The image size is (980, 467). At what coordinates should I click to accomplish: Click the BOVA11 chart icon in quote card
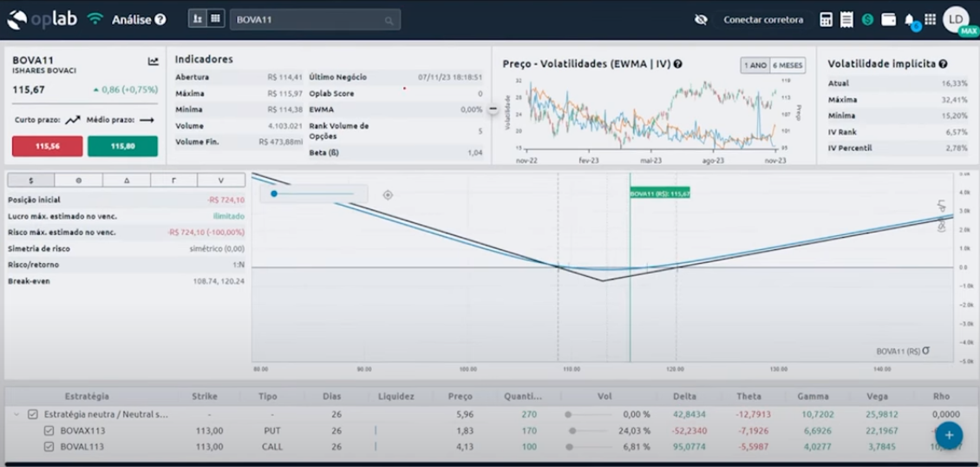click(154, 61)
